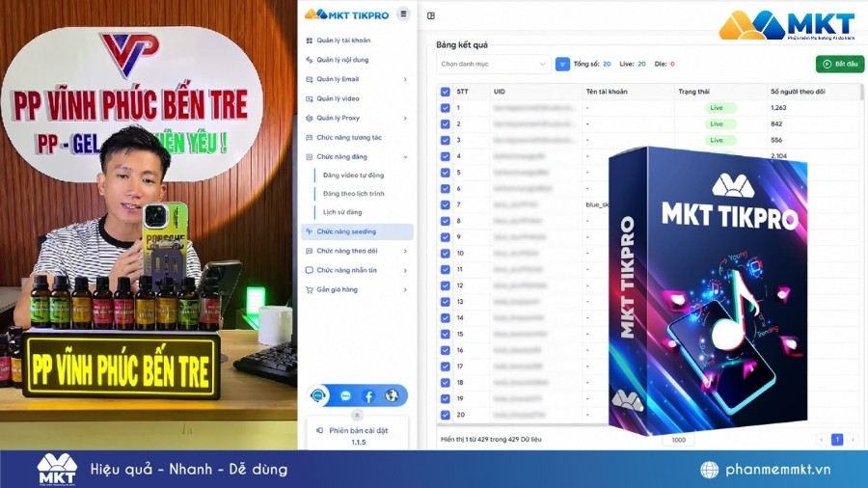The width and height of the screenshot is (868, 488).
Task: Open the Facebook contact icon
Action: pyautogui.click(x=368, y=395)
